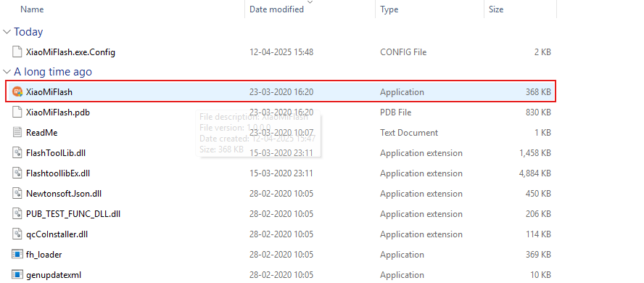Sort files by the Name column header
The height and width of the screenshot is (283, 644).
pyautogui.click(x=32, y=9)
